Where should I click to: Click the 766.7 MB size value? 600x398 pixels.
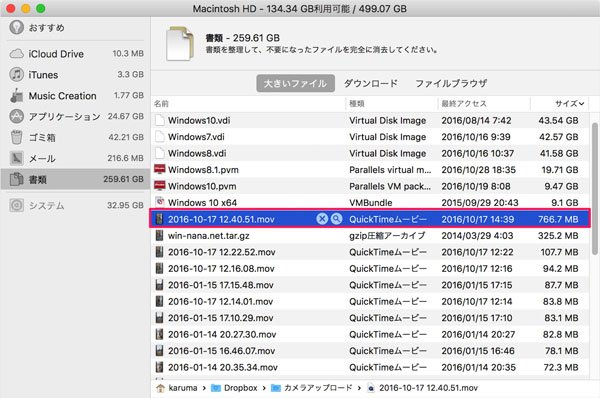[558, 219]
